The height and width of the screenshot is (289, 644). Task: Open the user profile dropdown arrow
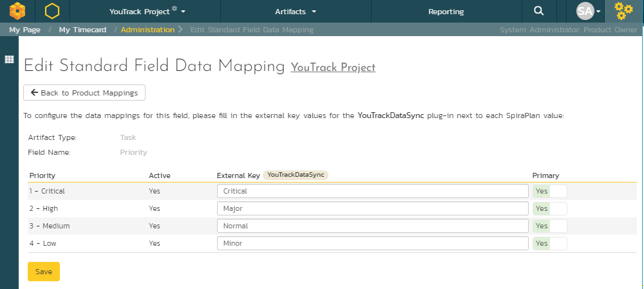click(598, 12)
